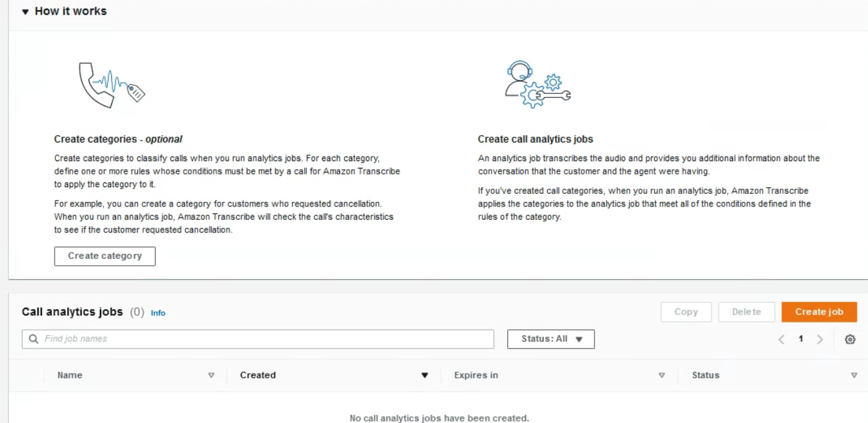Click the Create category button

coord(105,256)
